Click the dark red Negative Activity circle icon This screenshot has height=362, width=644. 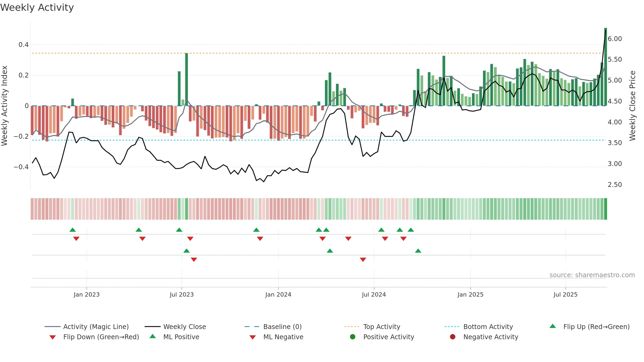(453, 337)
